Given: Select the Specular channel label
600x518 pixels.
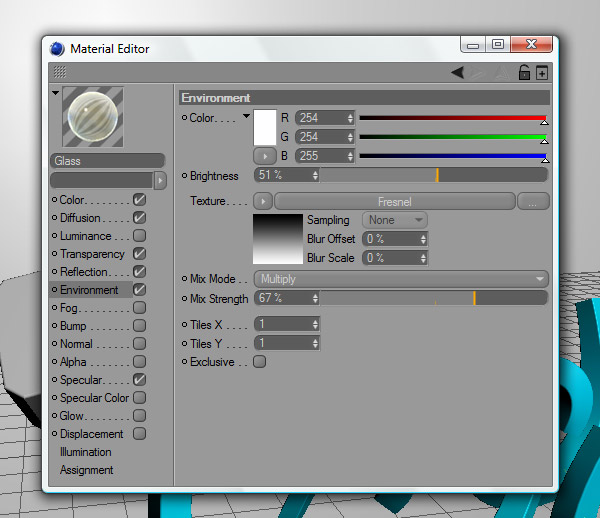Looking at the screenshot, I should [x=81, y=380].
